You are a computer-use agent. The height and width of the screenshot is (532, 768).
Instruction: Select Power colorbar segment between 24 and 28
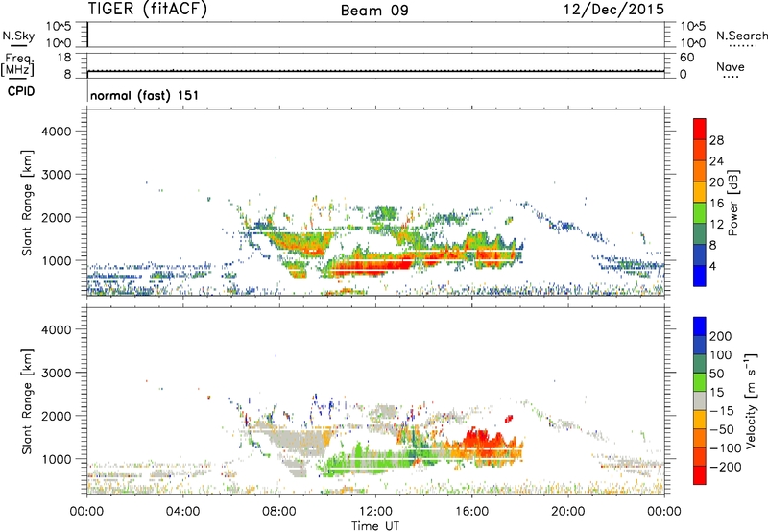click(x=700, y=150)
